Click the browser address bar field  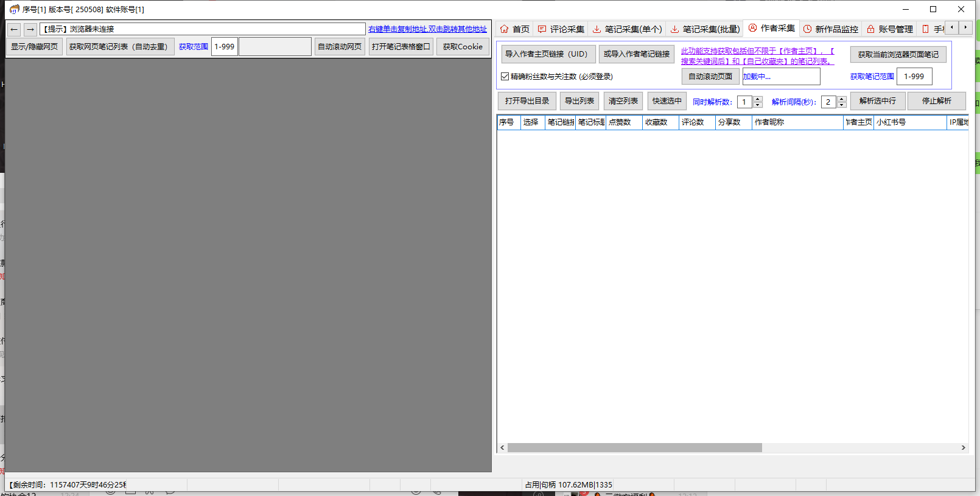[x=203, y=29]
